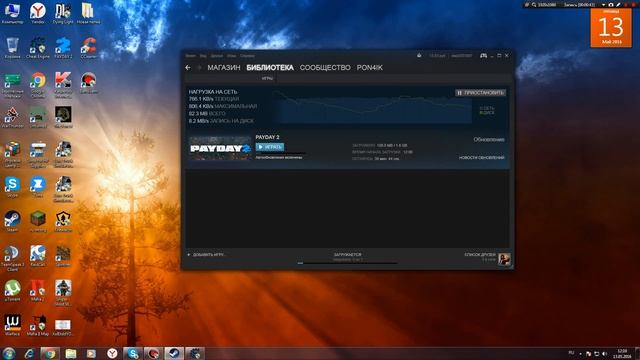This screenshot has height=360, width=640.
Task: Click the ИГРАТЬ play button for PAYDAY 2
Action: pyautogui.click(x=270, y=147)
